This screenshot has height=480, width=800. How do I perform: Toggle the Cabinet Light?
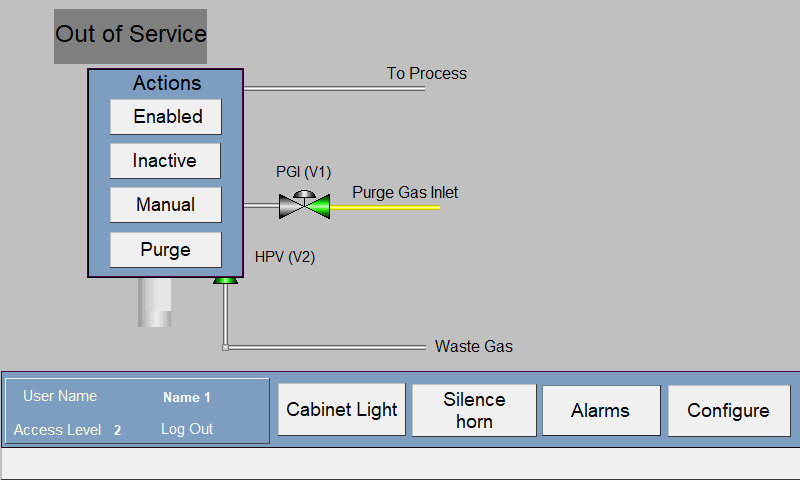[x=342, y=410]
